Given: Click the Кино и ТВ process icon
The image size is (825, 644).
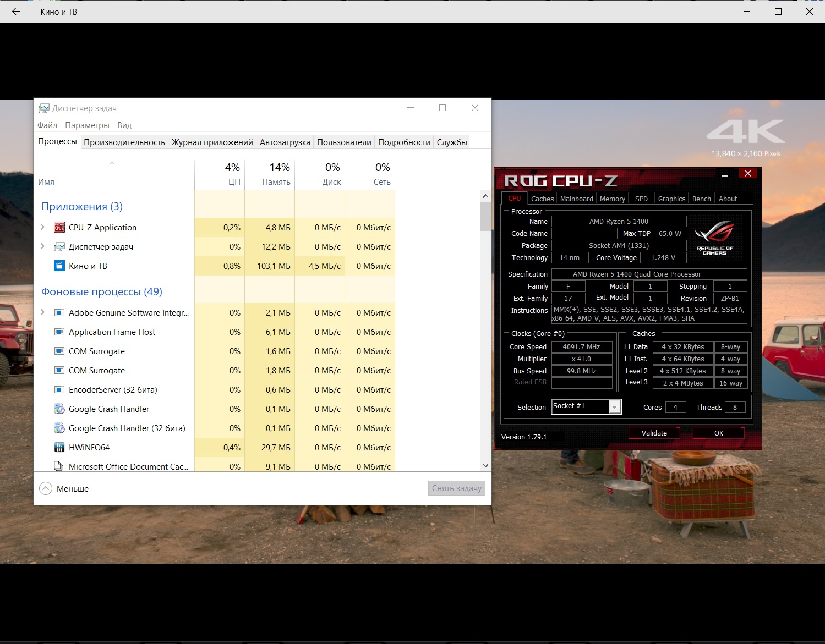Looking at the screenshot, I should (x=59, y=266).
